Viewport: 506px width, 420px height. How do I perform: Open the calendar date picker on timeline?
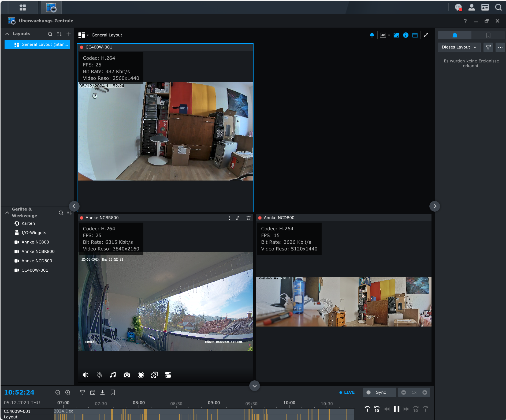[93, 392]
